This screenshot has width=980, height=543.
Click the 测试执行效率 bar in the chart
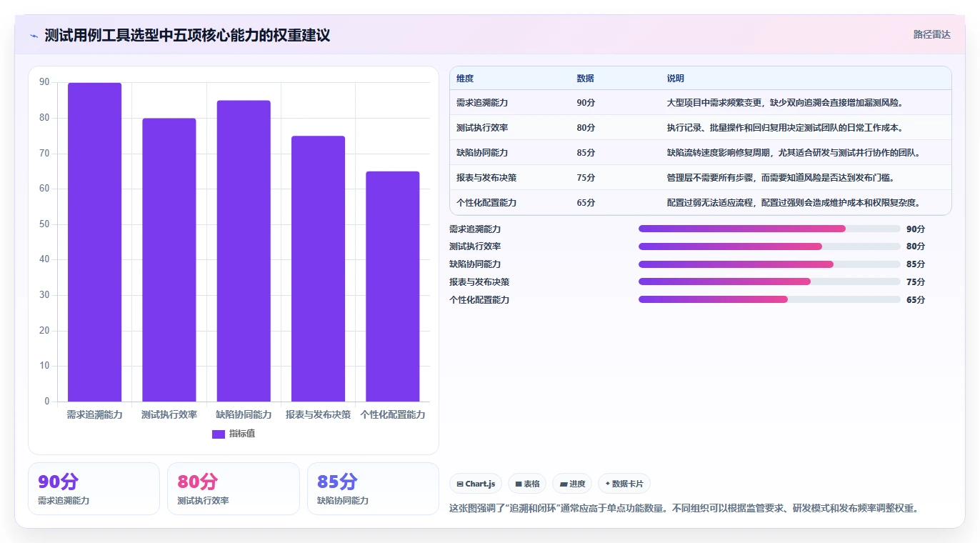pyautogui.click(x=169, y=260)
